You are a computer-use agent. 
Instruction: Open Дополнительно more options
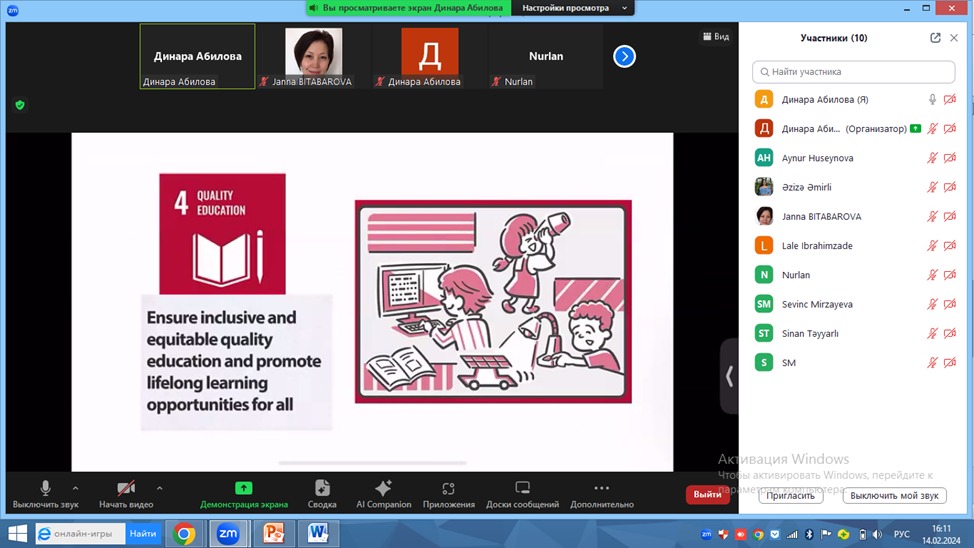(601, 495)
